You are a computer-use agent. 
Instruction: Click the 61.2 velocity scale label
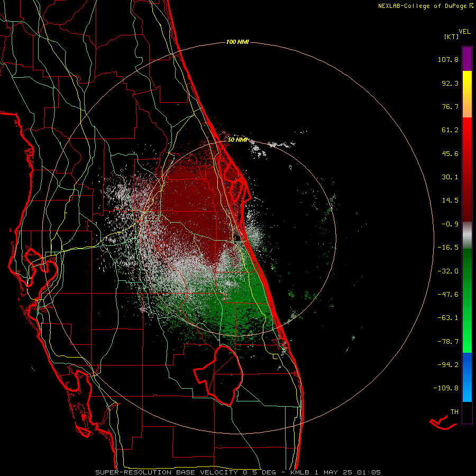(450, 130)
